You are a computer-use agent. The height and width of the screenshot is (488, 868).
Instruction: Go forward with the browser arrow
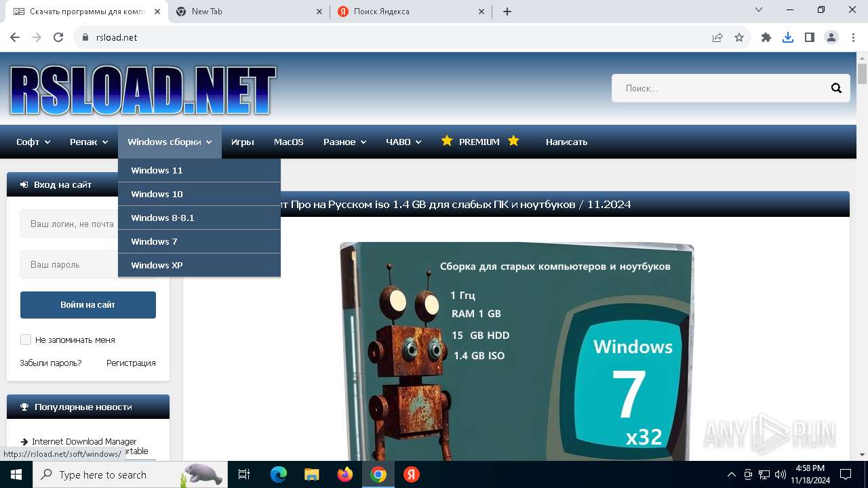coord(37,37)
